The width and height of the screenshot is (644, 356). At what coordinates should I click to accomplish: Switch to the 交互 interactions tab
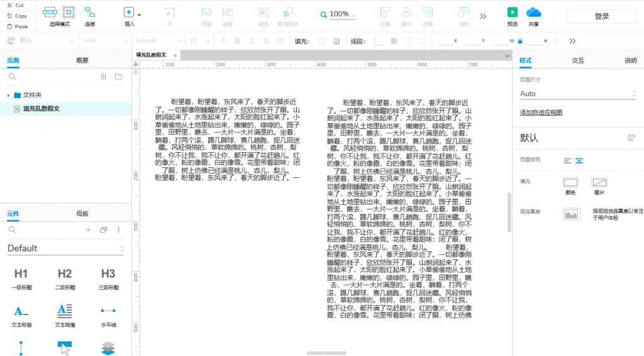click(577, 60)
